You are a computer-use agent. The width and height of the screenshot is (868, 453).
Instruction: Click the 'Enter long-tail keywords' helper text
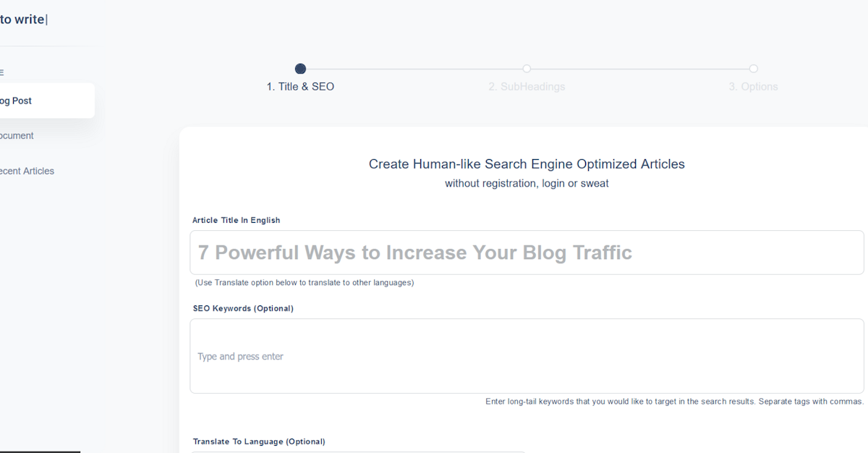(674, 401)
